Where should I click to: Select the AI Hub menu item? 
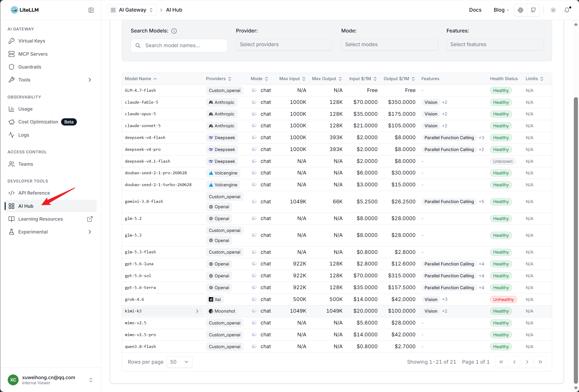point(51,206)
